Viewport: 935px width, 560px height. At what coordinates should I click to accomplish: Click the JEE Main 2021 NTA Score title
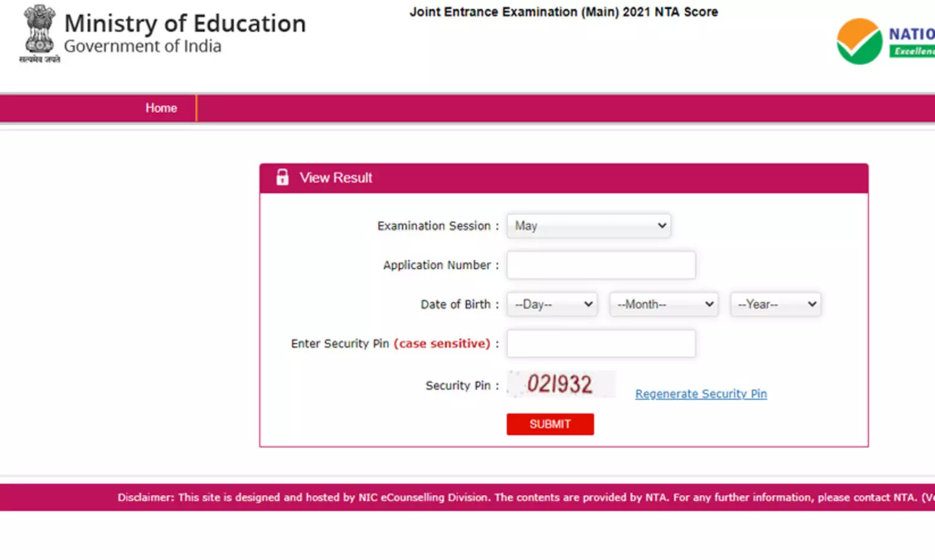click(x=563, y=12)
